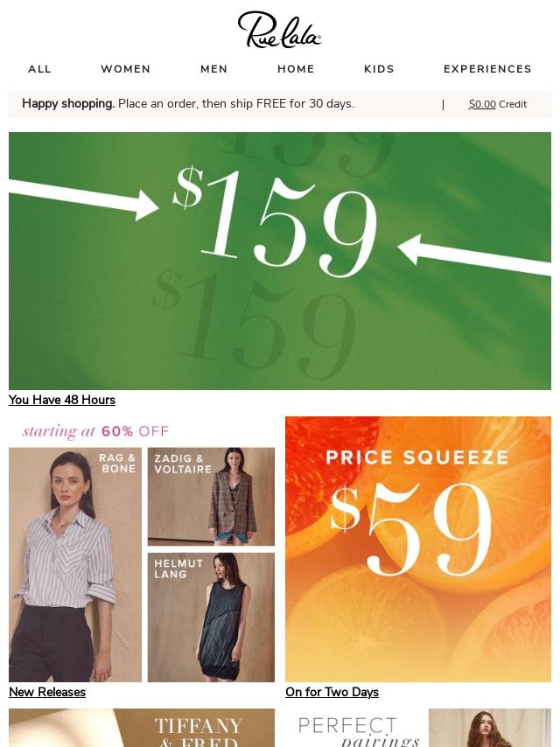Check the $0.00 Credit link
Viewport: 560px width, 747px height.
498,104
